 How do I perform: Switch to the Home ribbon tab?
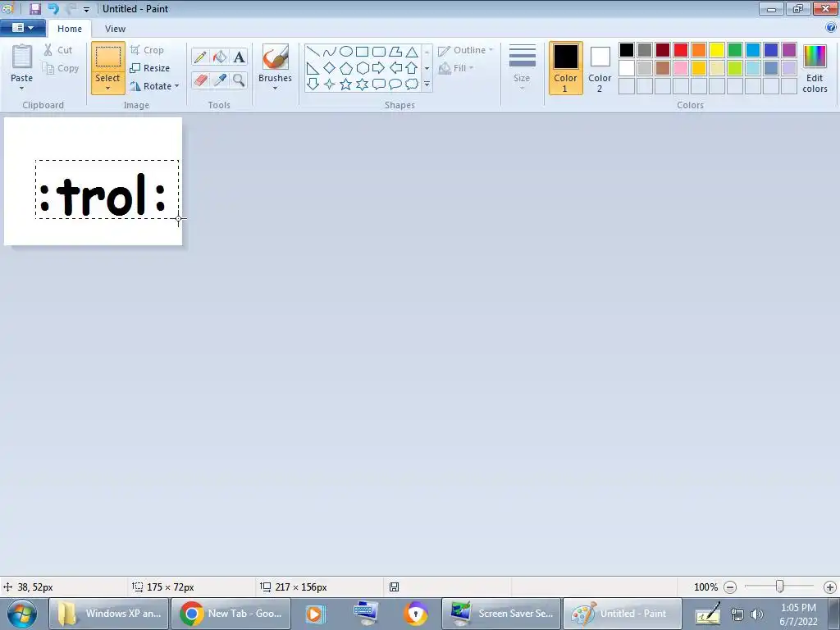click(x=70, y=29)
